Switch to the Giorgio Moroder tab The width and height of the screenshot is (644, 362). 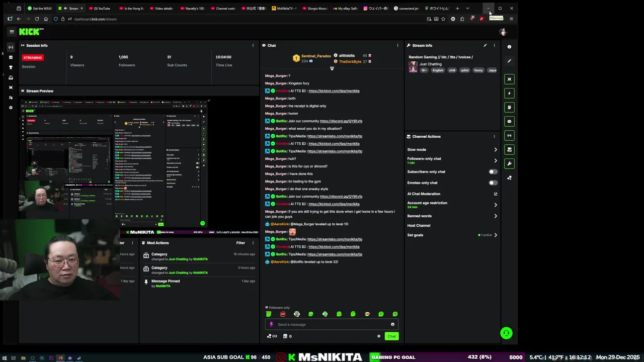[316, 8]
